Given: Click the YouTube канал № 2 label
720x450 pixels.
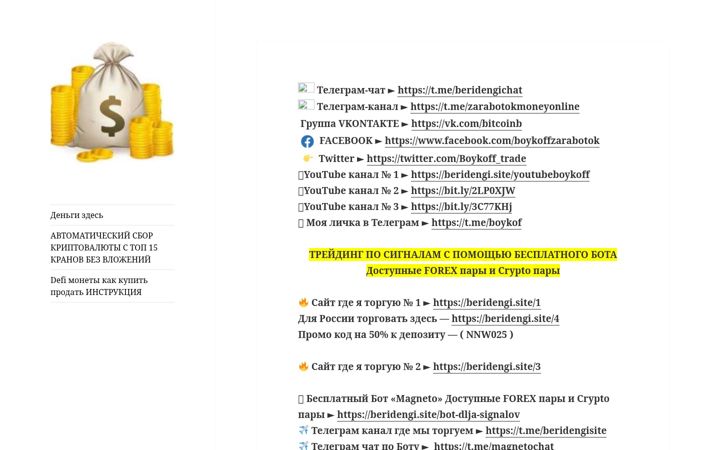Looking at the screenshot, I should (351, 191).
